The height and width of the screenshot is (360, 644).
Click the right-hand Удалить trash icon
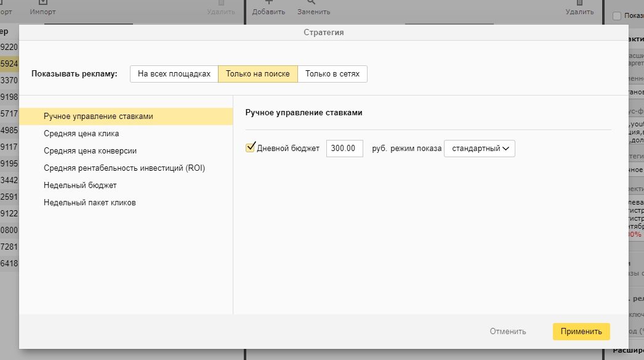point(579,3)
